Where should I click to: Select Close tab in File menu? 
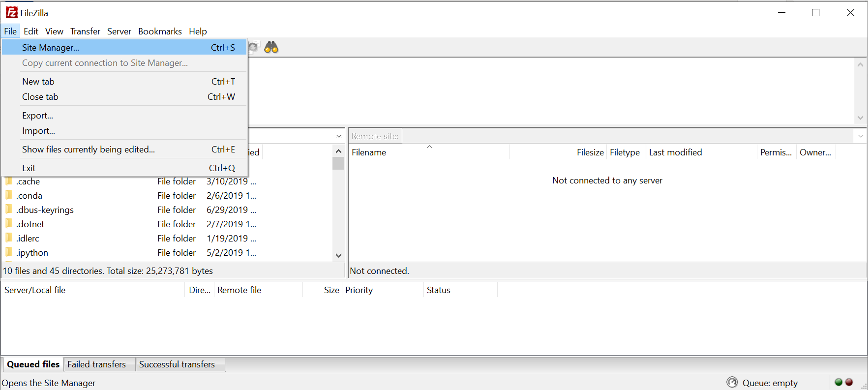[x=124, y=96]
